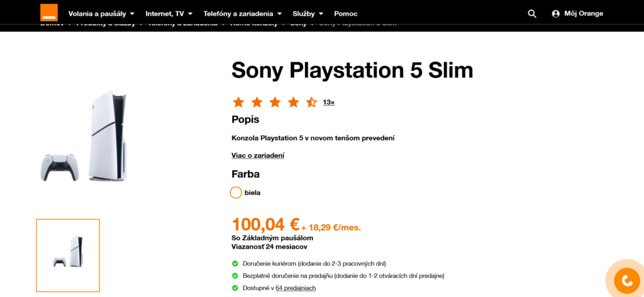The image size is (644, 297).
Task: Click the green checkmark beside courier delivery
Action: click(x=235, y=263)
